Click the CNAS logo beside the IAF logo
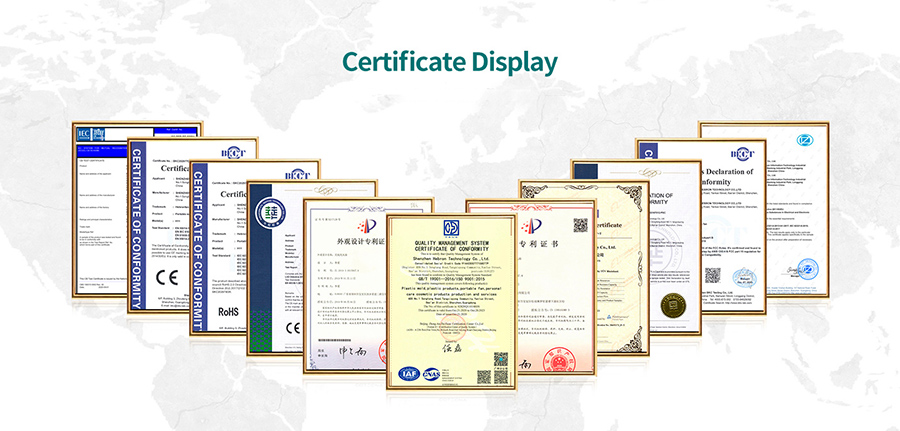 click(x=431, y=374)
